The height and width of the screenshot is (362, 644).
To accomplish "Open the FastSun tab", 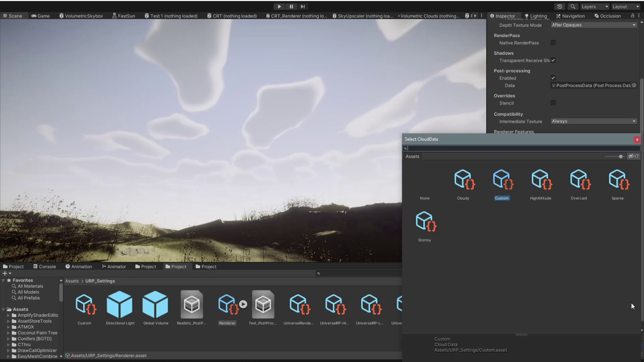I will 123,16.
